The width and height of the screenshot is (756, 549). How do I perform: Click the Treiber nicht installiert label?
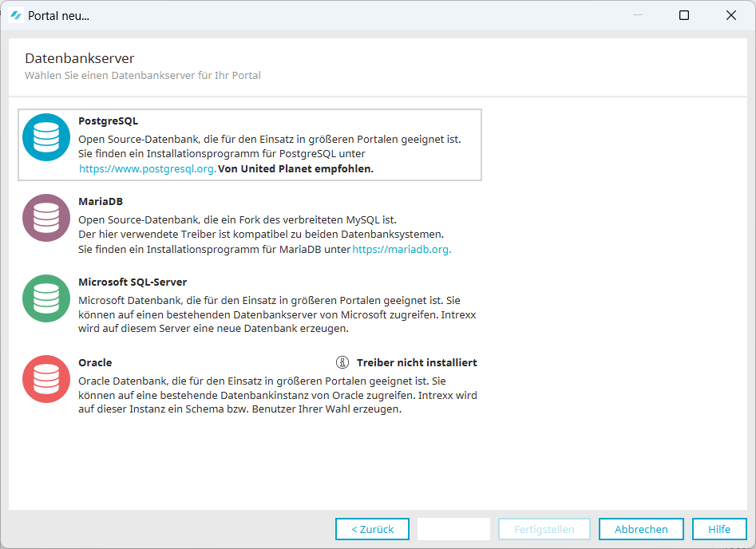pos(417,362)
